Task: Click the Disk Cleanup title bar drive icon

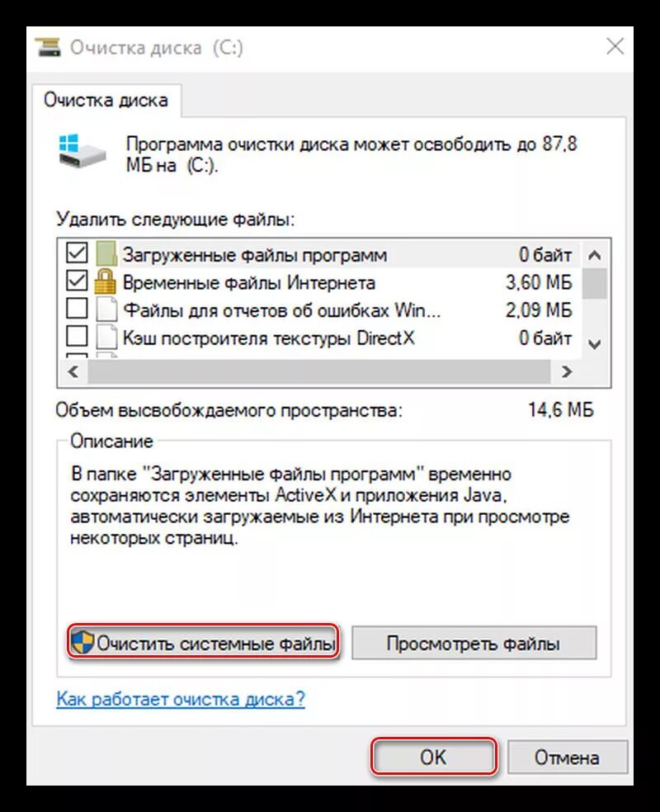Action: tap(48, 47)
